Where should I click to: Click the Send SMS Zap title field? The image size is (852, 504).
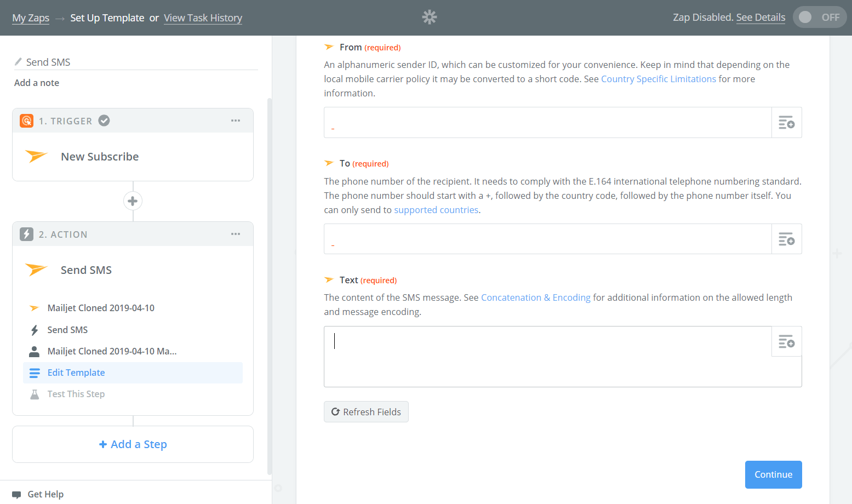136,62
